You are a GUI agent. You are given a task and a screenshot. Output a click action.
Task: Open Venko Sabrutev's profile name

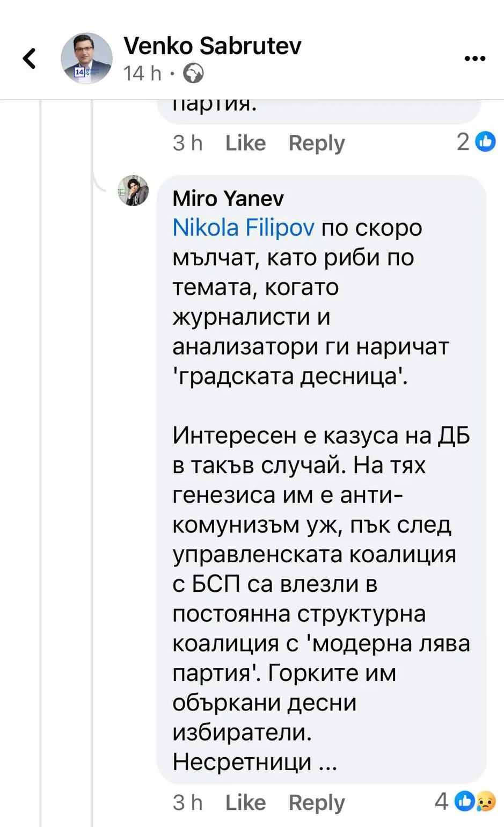point(212,46)
